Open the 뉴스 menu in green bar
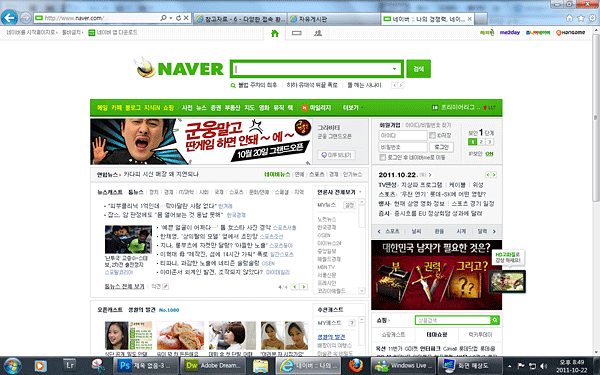The image size is (600, 375). pos(201,108)
